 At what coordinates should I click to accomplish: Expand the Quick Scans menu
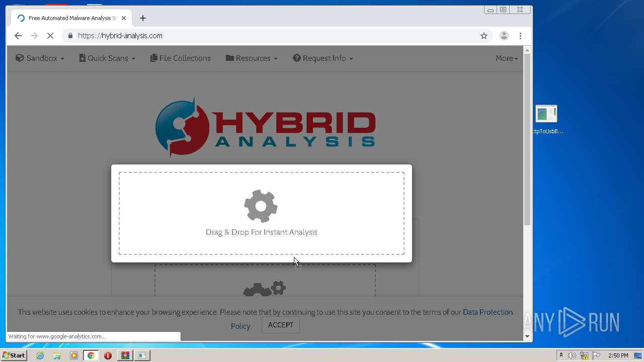pyautogui.click(x=107, y=58)
